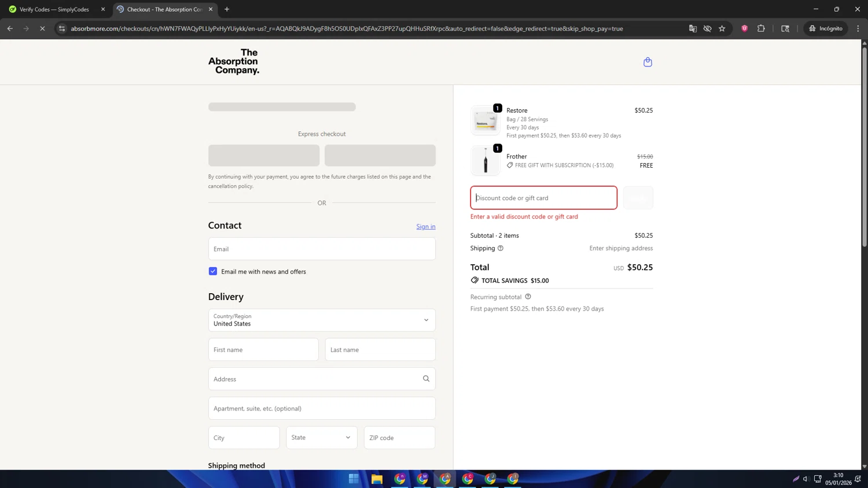Focus the Apartment, suite, etc. field
The height and width of the screenshot is (488, 868).
(x=322, y=408)
